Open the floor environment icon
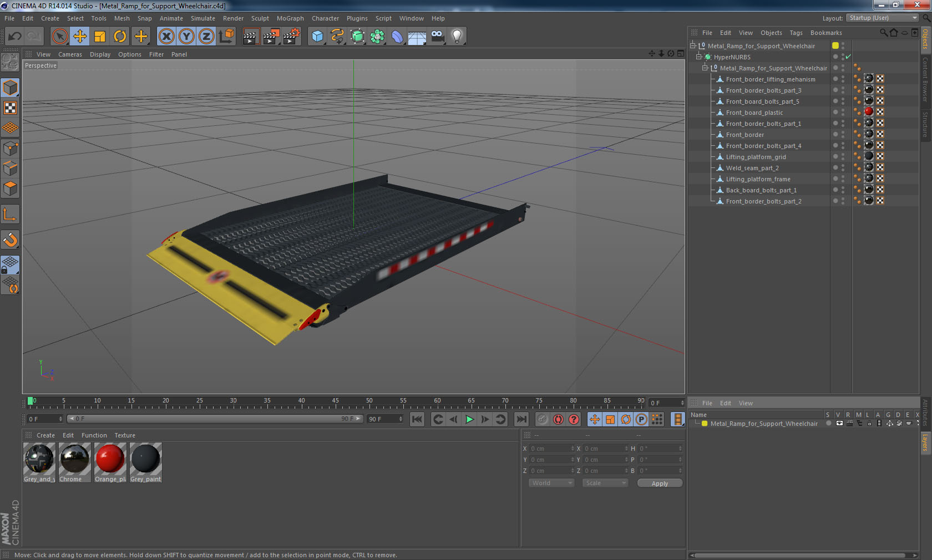 coord(417,37)
